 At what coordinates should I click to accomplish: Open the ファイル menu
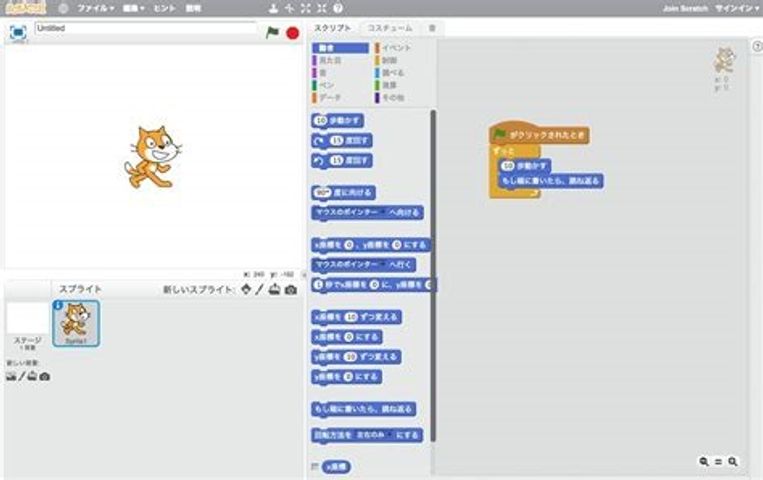click(95, 8)
